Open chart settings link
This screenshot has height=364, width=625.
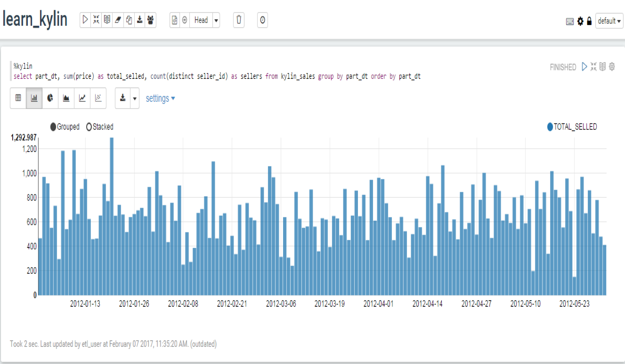(160, 98)
